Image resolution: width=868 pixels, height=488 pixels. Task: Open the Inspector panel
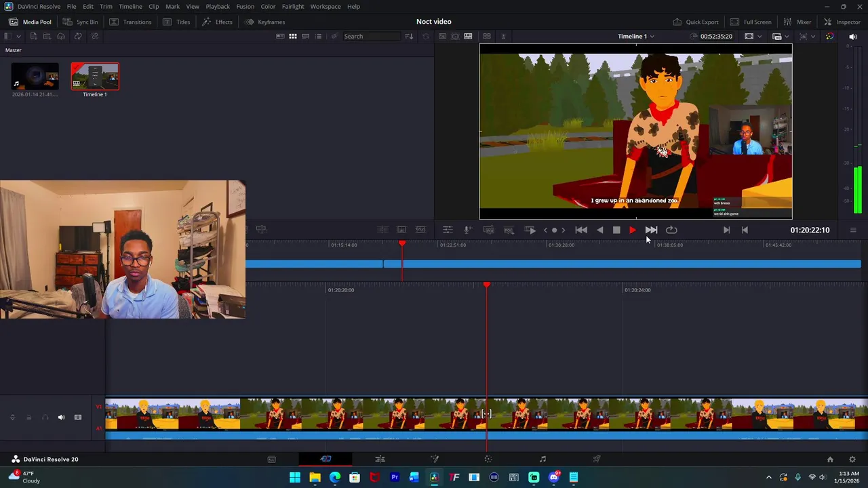(842, 22)
